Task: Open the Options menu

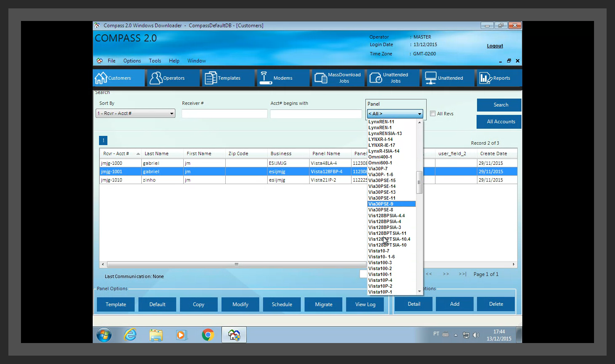Action: pyautogui.click(x=132, y=61)
